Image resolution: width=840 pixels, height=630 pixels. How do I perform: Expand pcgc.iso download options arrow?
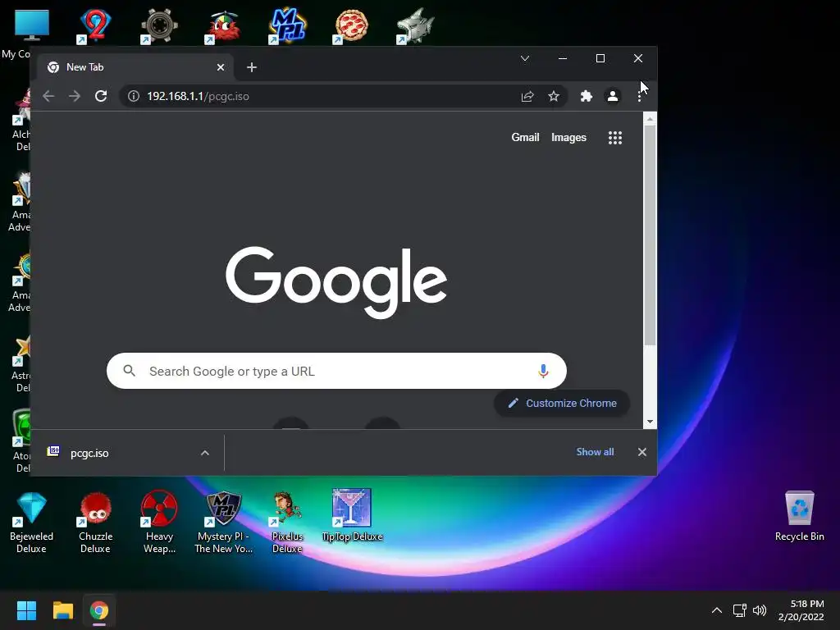pyautogui.click(x=204, y=453)
